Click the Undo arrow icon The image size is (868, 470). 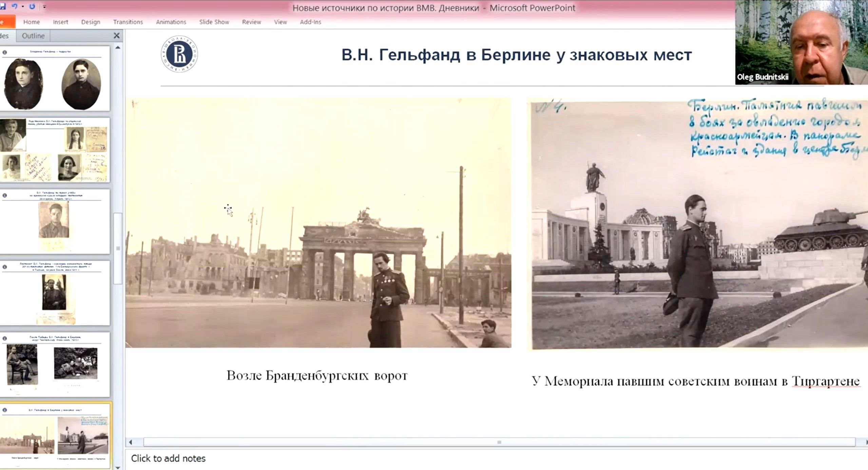coord(14,6)
